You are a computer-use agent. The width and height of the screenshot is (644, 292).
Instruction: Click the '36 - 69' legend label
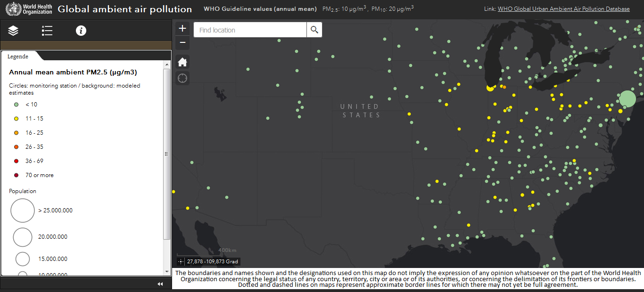(x=34, y=161)
